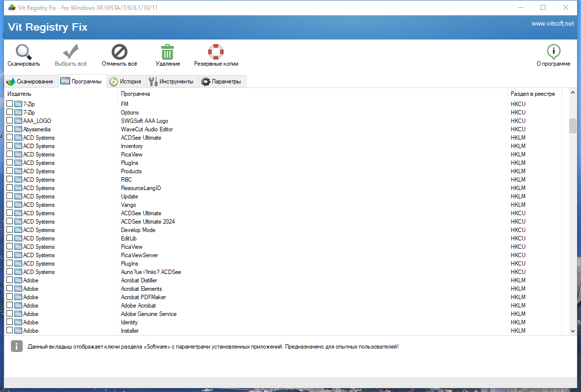Enable the checkbox for ACDSee Ultimate 2024
The image size is (581, 392).
(x=10, y=221)
